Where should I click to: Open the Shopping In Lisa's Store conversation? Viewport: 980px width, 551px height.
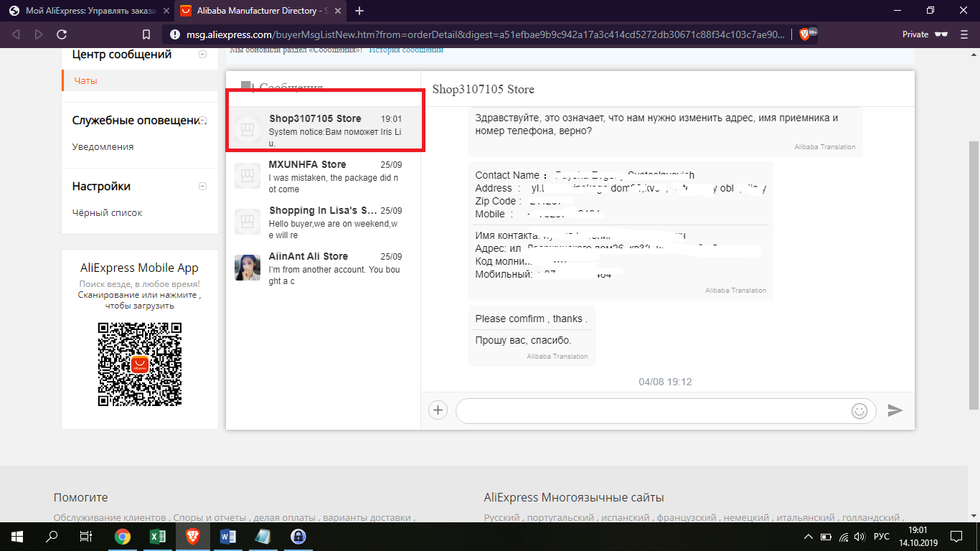324,222
